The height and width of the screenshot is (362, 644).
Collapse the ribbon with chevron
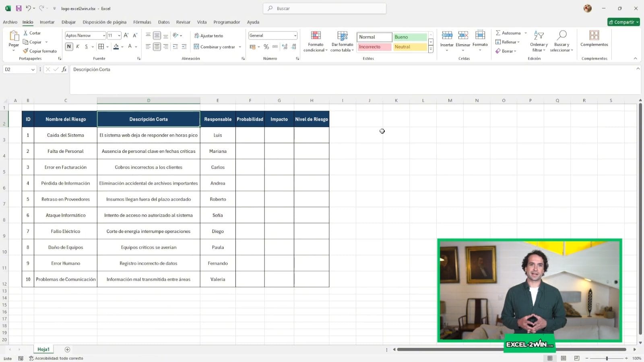tap(636, 58)
